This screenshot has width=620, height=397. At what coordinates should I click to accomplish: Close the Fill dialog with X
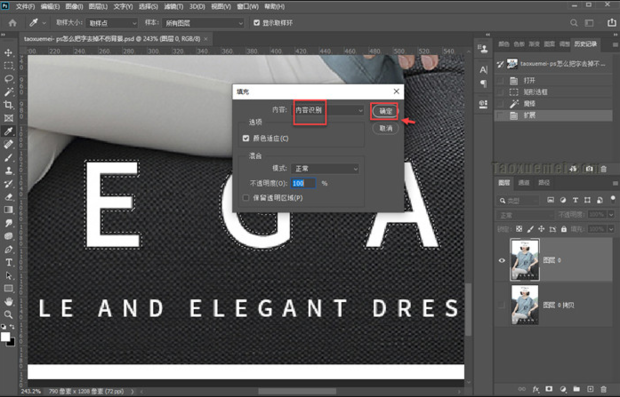(x=396, y=91)
